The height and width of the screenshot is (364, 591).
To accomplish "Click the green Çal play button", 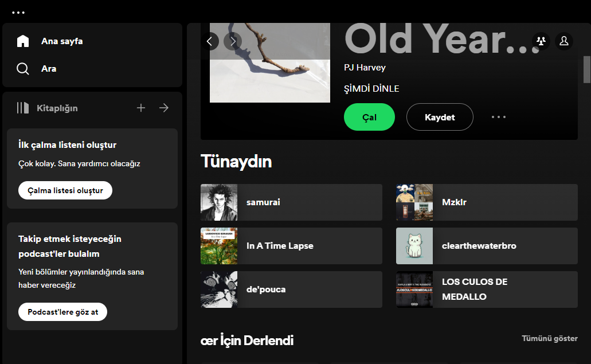I will coord(369,117).
